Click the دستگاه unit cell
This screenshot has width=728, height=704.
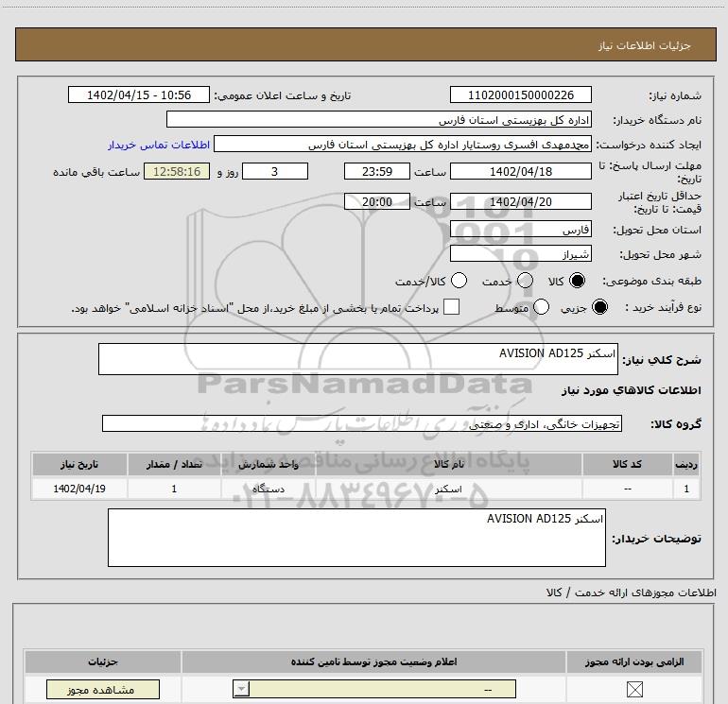[269, 489]
